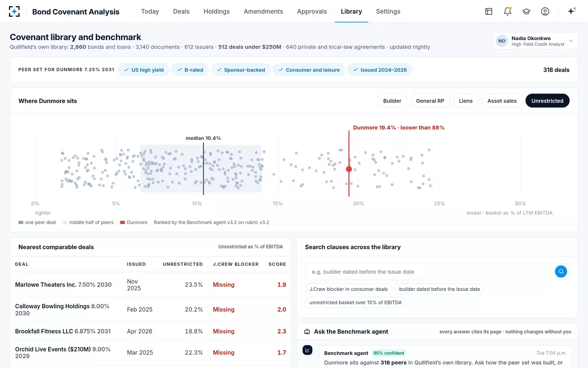The height and width of the screenshot is (368, 588).
Task: Click the Unrestricted as % of EBITDA label
Action: pyautogui.click(x=250, y=247)
